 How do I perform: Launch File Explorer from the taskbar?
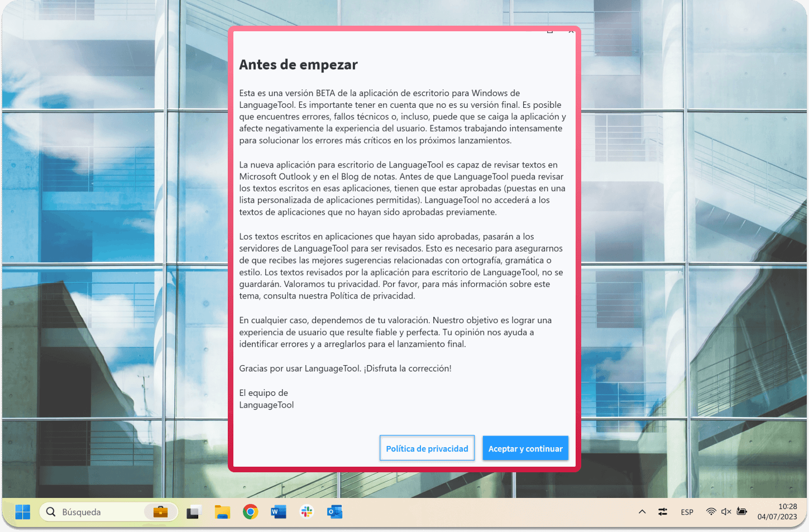[222, 512]
